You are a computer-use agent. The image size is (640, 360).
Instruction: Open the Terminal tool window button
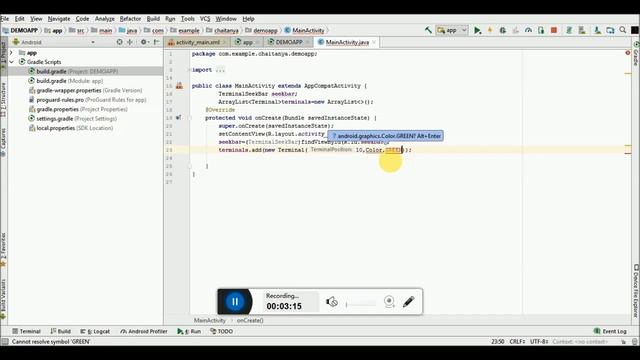tap(27, 331)
